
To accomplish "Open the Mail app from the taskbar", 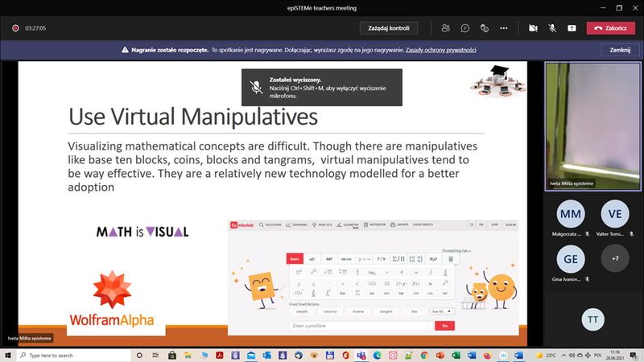I will [x=251, y=356].
